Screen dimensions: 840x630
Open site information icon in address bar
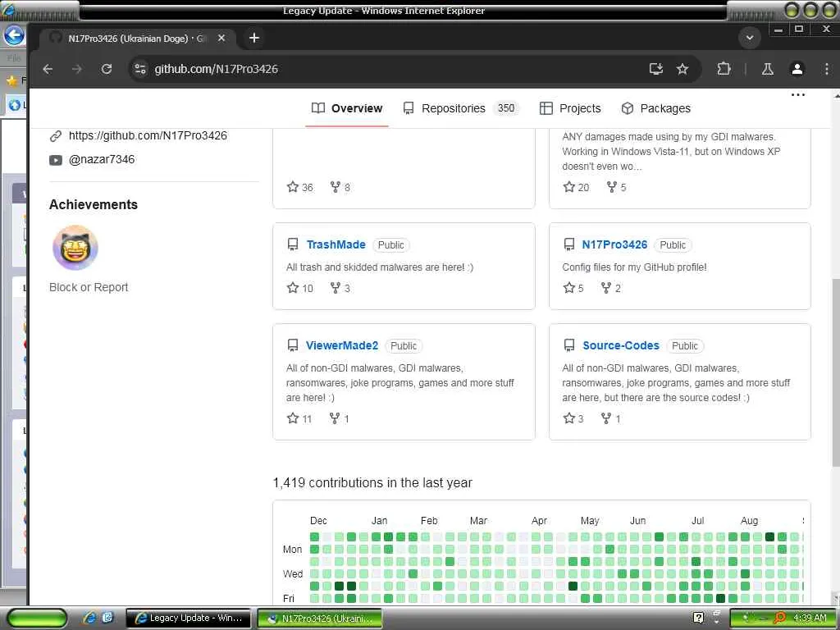(140, 69)
